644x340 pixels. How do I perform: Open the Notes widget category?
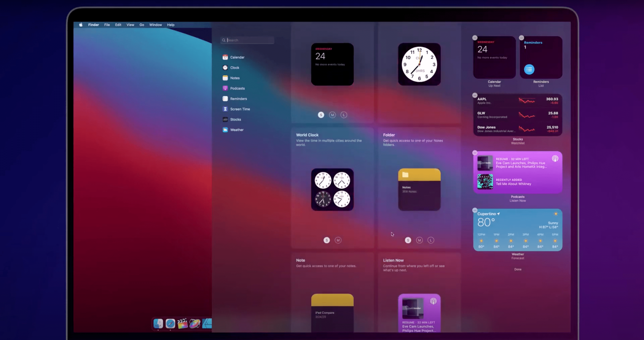click(235, 78)
